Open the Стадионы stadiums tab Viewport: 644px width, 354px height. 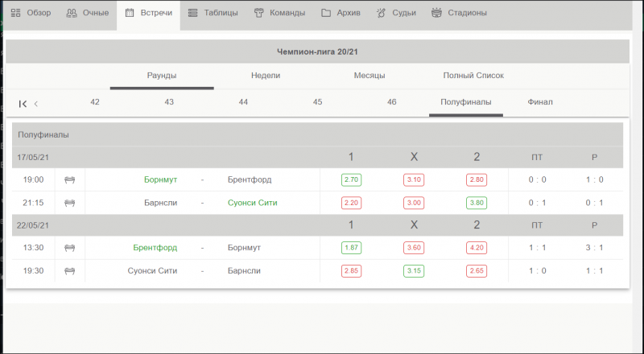coord(459,13)
